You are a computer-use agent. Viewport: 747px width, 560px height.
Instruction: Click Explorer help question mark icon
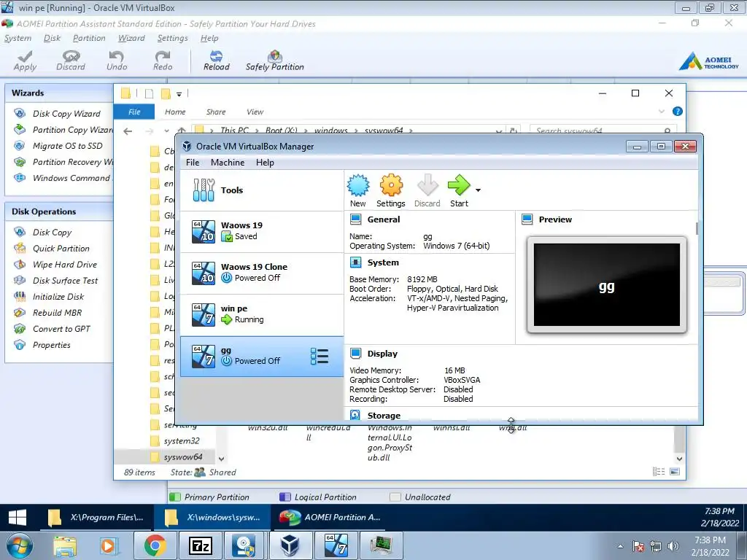point(677,112)
